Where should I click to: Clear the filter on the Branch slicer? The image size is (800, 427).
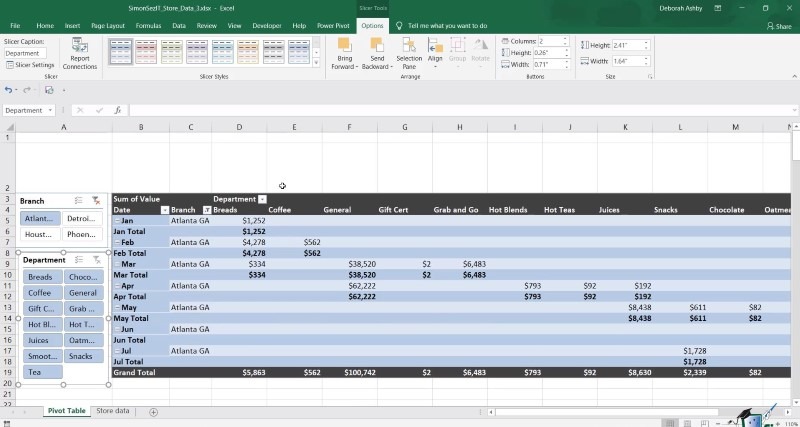point(96,201)
